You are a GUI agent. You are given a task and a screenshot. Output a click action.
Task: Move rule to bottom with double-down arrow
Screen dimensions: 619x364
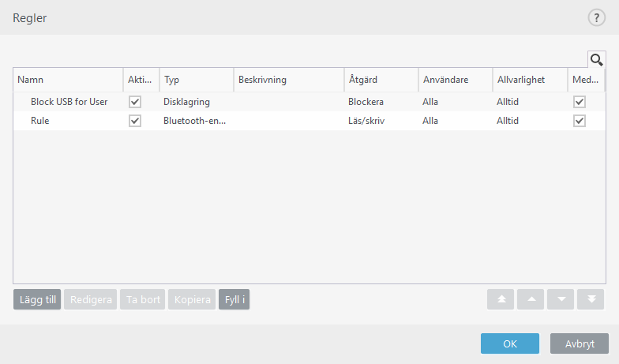[x=591, y=300]
